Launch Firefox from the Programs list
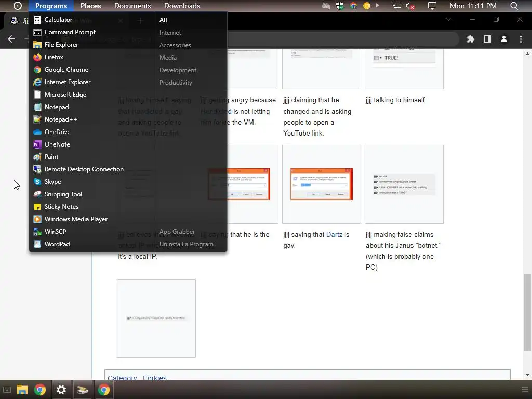Image resolution: width=532 pixels, height=399 pixels. coord(54,57)
